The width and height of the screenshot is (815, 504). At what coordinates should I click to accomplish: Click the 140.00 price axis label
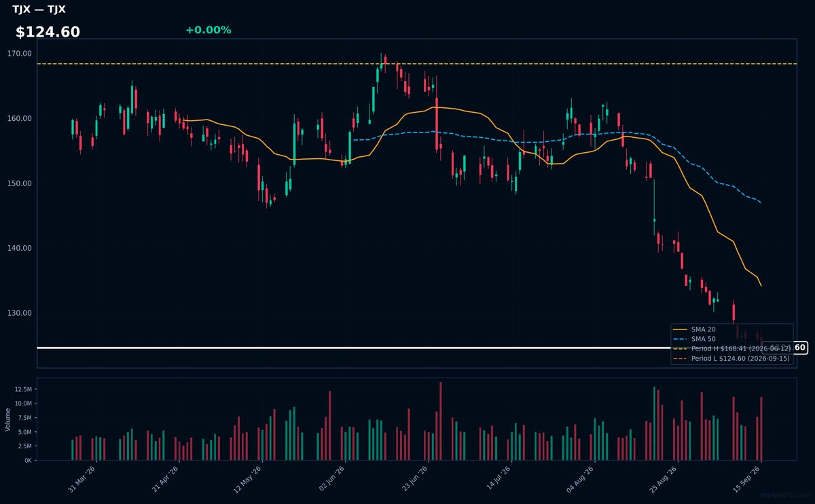point(20,248)
